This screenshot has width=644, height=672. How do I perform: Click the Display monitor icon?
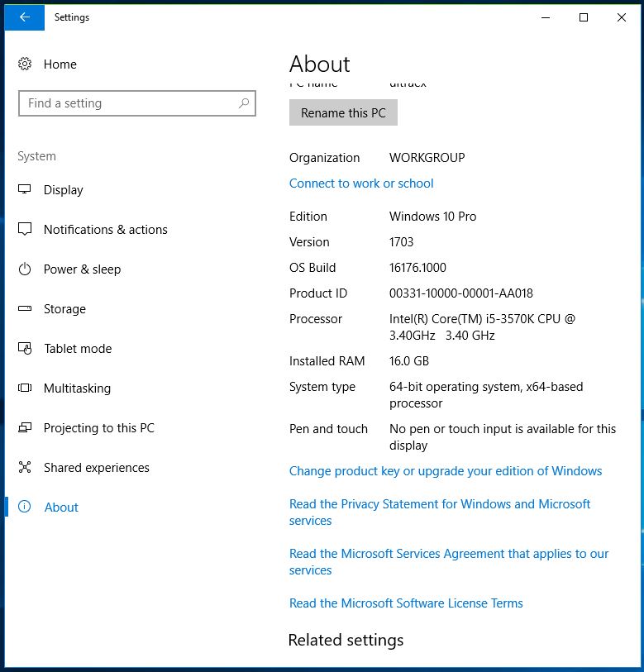(x=25, y=189)
